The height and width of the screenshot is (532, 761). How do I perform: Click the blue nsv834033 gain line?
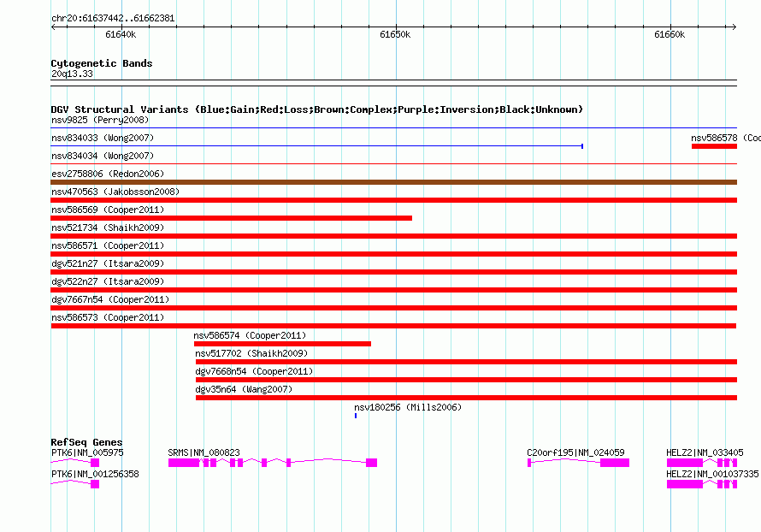point(316,146)
